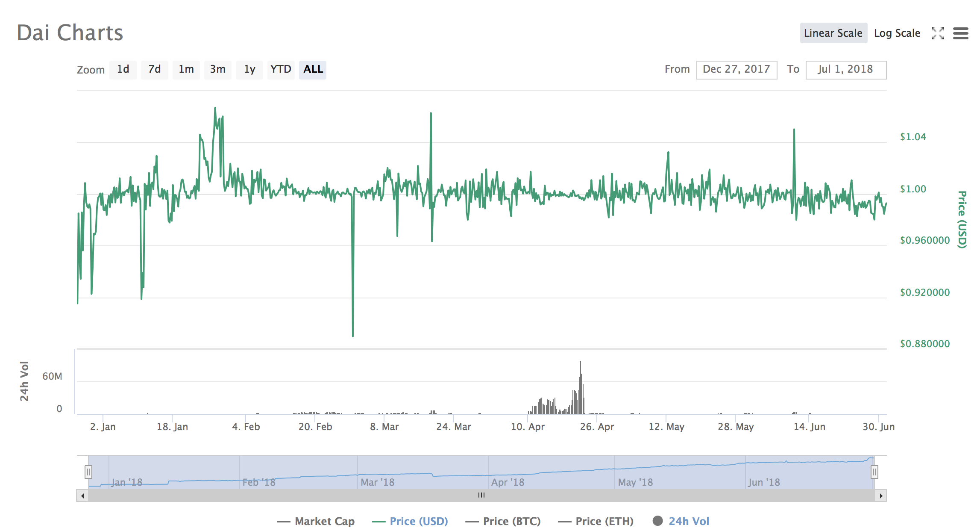Click navigator scrollbar right arrow
Screen dimensions: 980x531
(x=880, y=496)
